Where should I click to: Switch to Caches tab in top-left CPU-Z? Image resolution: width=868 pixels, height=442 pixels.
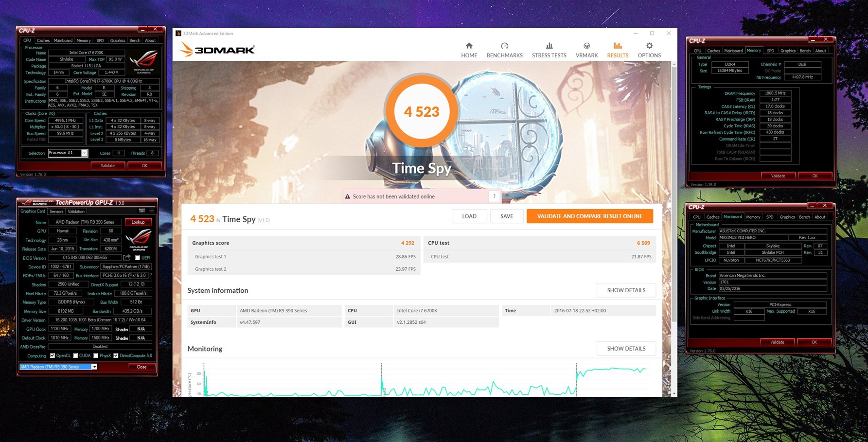pos(43,41)
